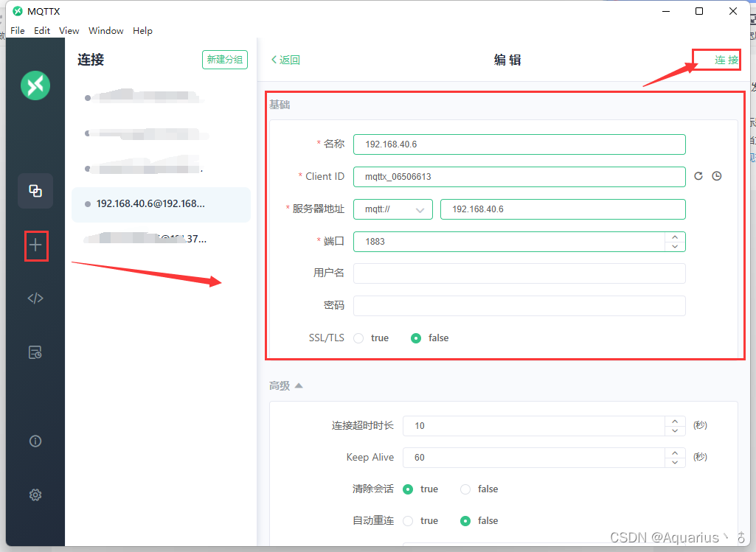
Task: Minimize the MQTTX window
Action: point(666,11)
